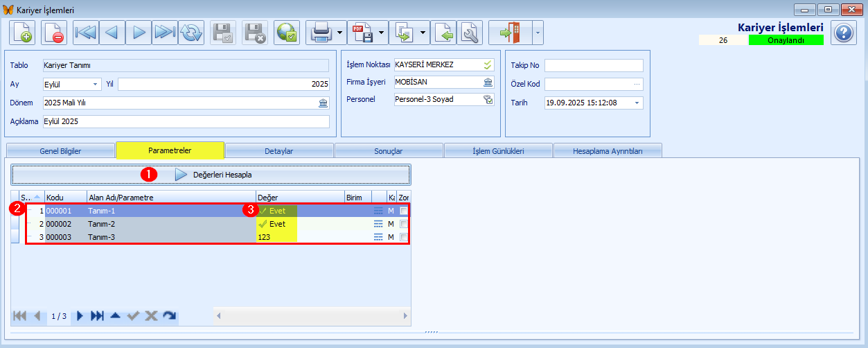The image size is (868, 348).
Task: Switch to the Genel Bilgiler tab
Action: coord(60,150)
